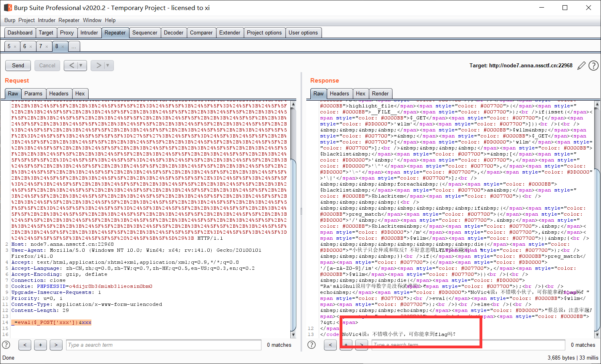Switch to the Target tab
The height and width of the screenshot is (364, 601).
[x=46, y=33]
